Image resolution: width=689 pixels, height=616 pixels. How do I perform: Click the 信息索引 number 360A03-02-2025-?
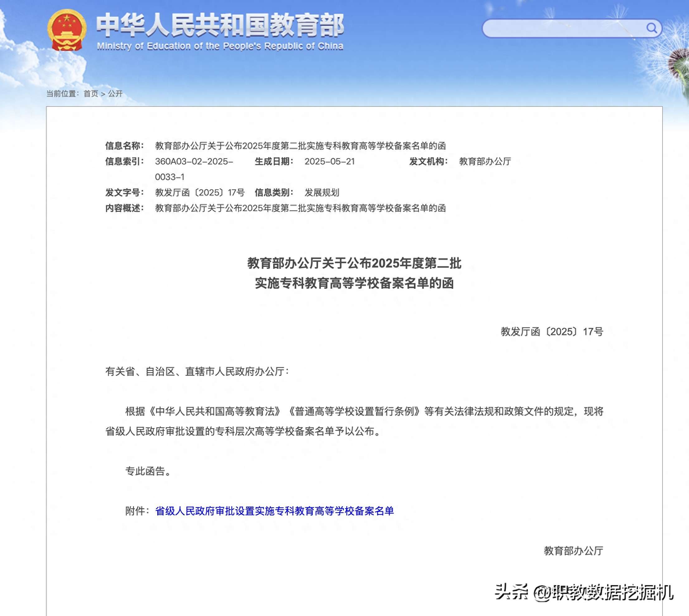194,161
